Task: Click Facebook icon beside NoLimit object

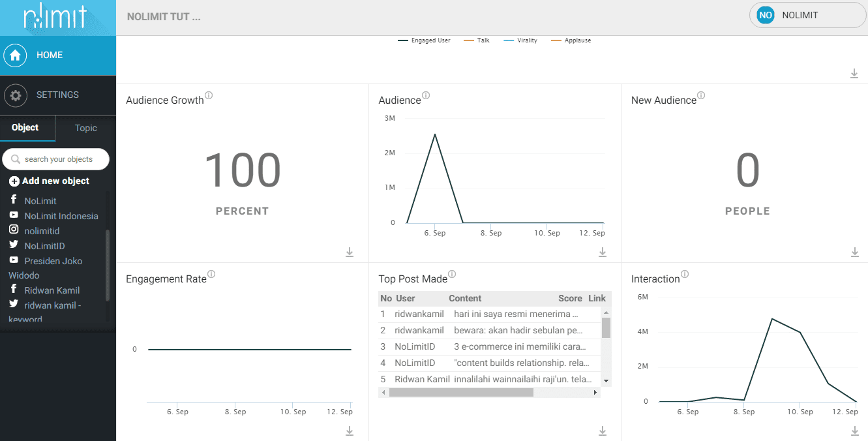Action: [x=14, y=200]
